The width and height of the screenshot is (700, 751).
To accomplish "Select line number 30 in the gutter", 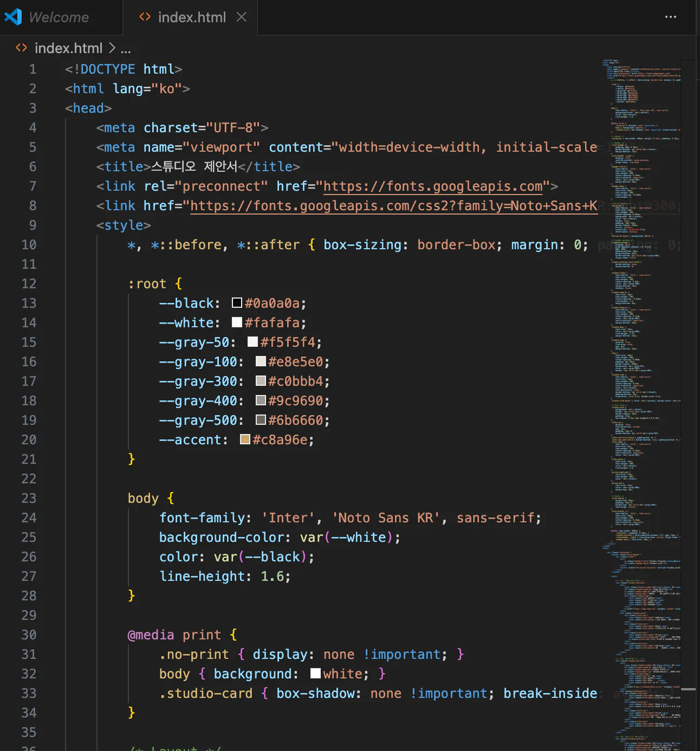I will (29, 635).
